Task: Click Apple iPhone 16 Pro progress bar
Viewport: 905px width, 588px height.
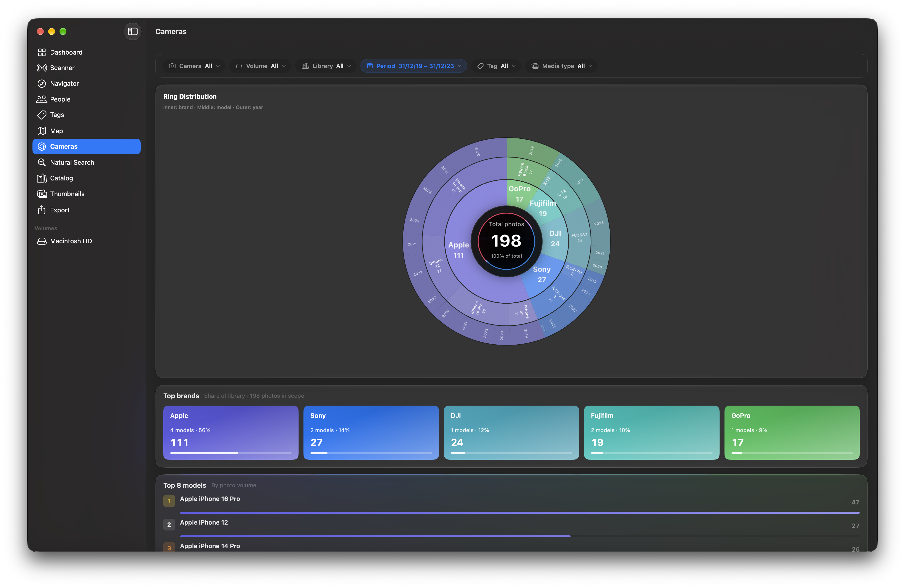Action: coord(520,513)
